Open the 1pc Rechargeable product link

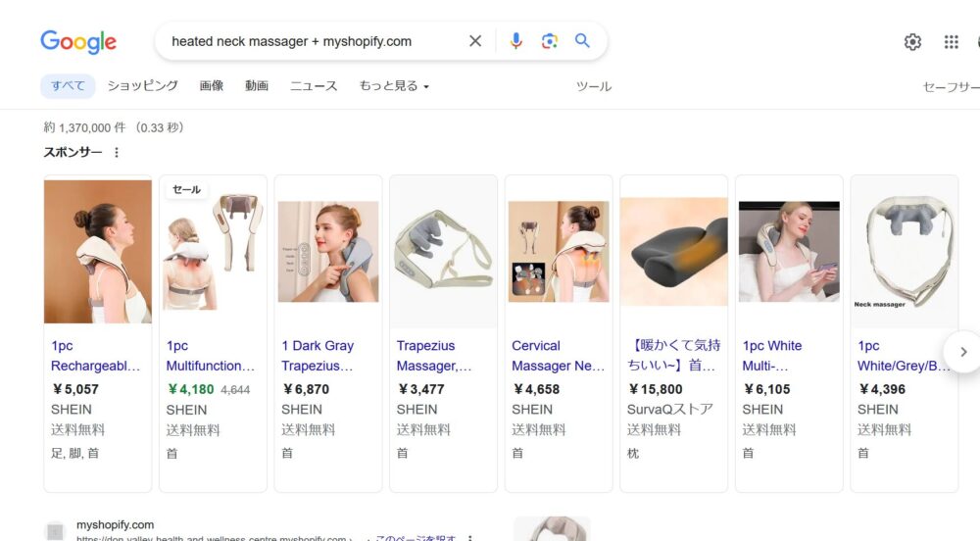[x=96, y=356]
